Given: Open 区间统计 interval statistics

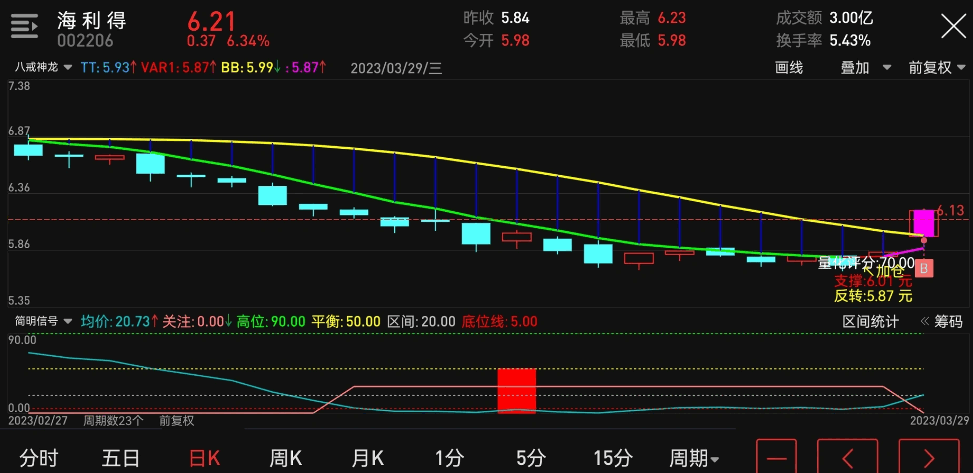Looking at the screenshot, I should [x=871, y=322].
